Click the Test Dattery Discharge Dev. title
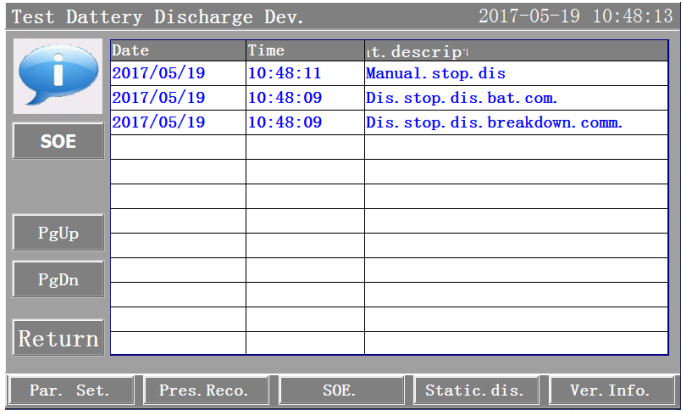 tap(157, 17)
